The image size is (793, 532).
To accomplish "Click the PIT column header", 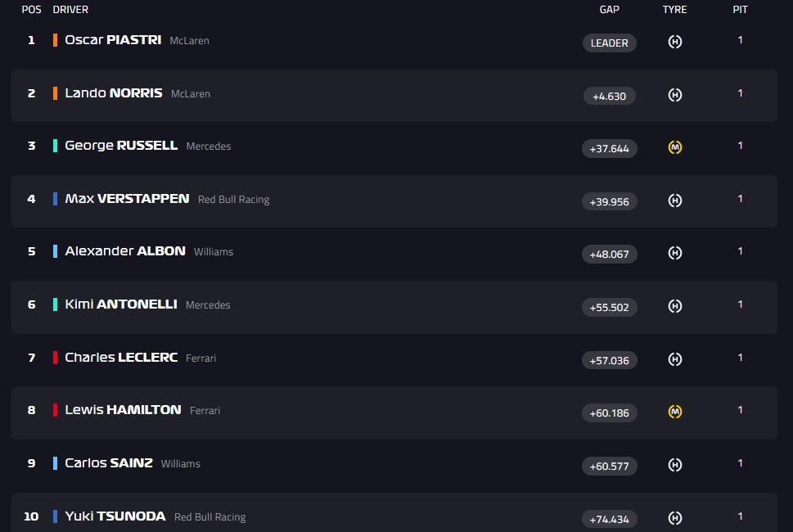I will tap(740, 10).
